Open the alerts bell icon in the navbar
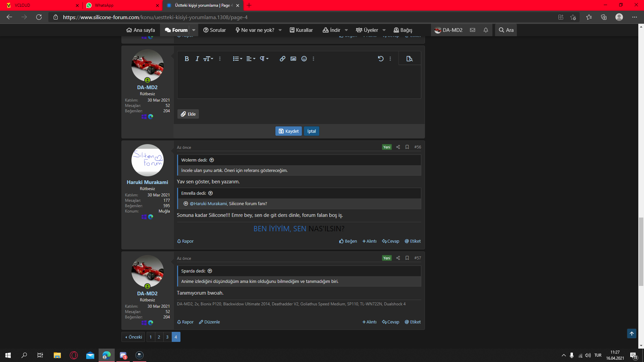 486,30
